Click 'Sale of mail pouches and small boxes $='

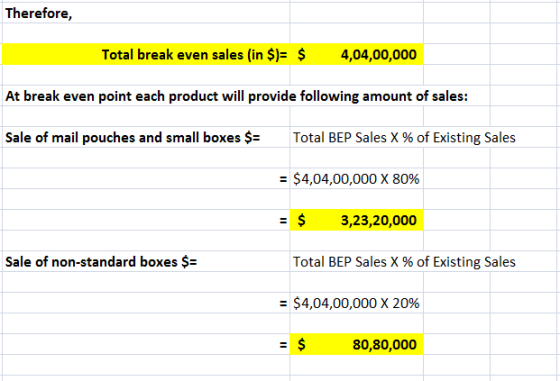tap(132, 137)
